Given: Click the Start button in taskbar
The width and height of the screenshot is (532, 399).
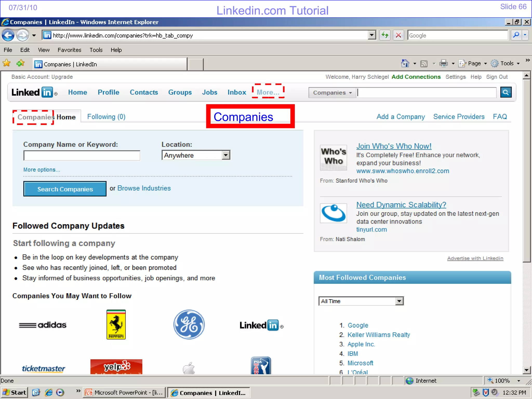Looking at the screenshot, I should (x=15, y=393).
